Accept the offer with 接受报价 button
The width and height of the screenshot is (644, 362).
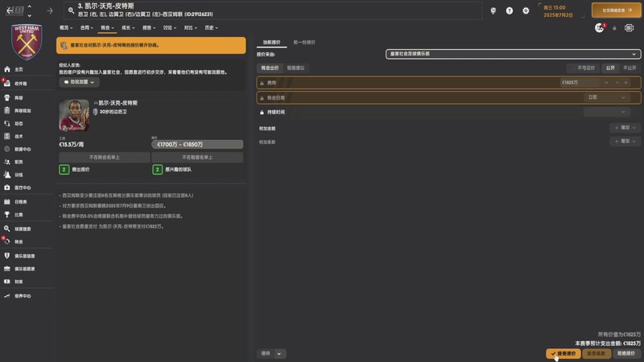pos(563,353)
